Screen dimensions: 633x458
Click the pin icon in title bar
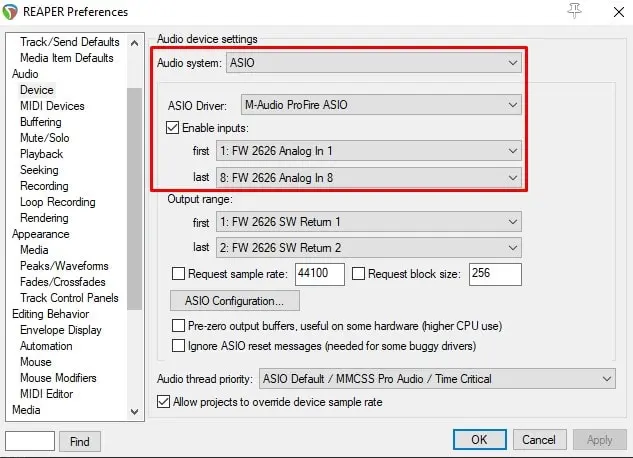pos(574,11)
